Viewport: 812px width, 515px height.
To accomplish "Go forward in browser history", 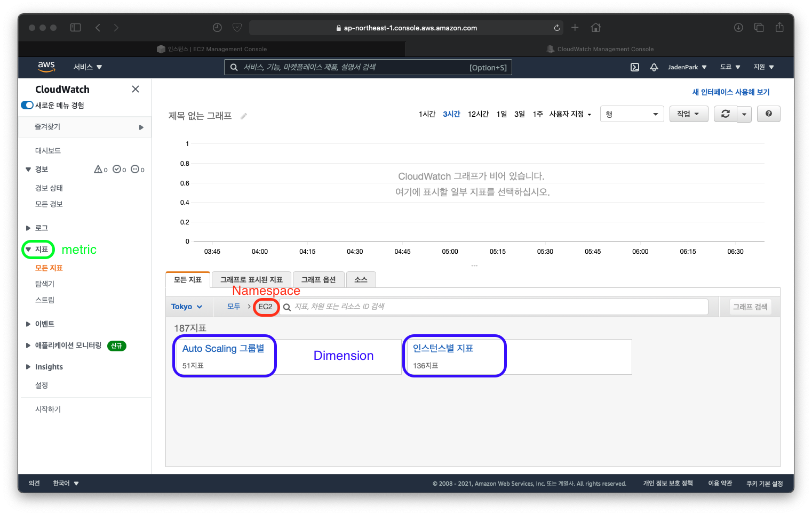I will 116,28.
